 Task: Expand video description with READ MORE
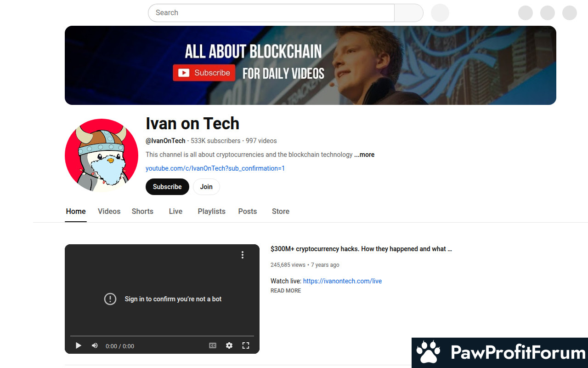pyautogui.click(x=286, y=291)
